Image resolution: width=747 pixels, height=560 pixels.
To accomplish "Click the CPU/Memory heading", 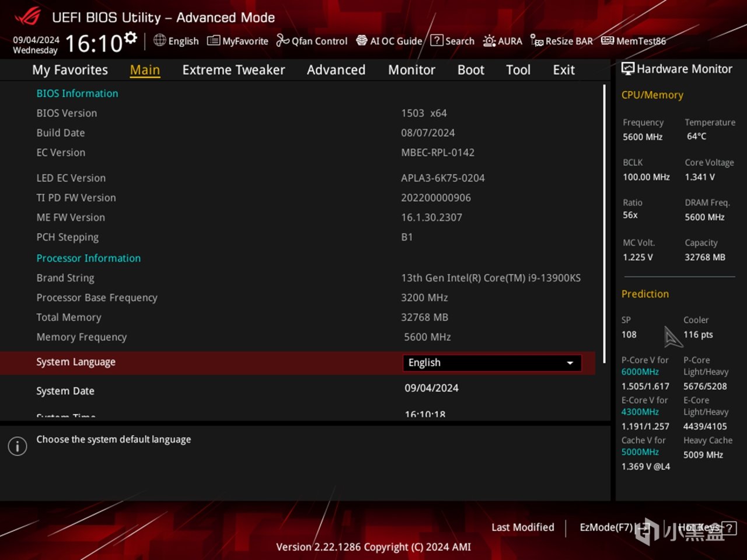I will point(652,95).
